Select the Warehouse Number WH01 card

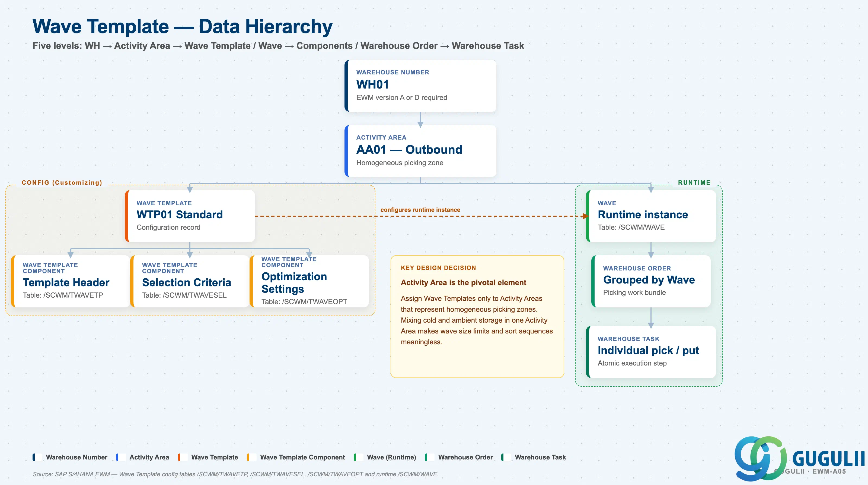point(420,86)
